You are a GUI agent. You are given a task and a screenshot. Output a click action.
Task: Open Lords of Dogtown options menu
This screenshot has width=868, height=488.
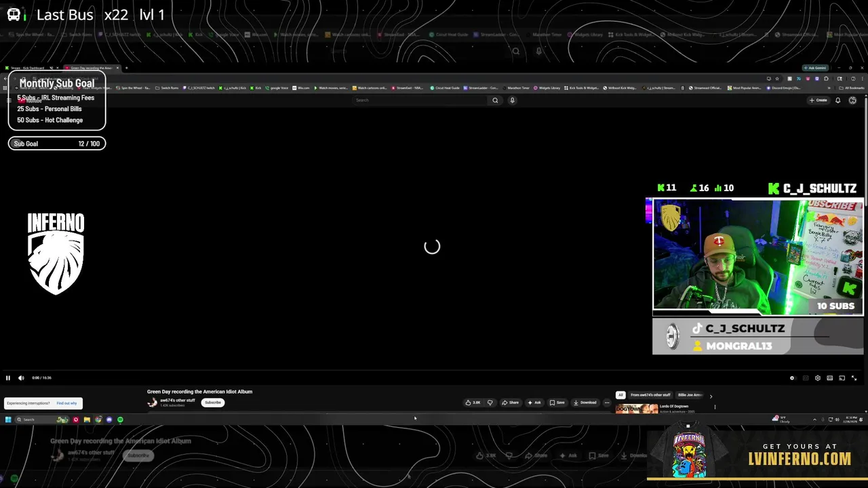715,407
